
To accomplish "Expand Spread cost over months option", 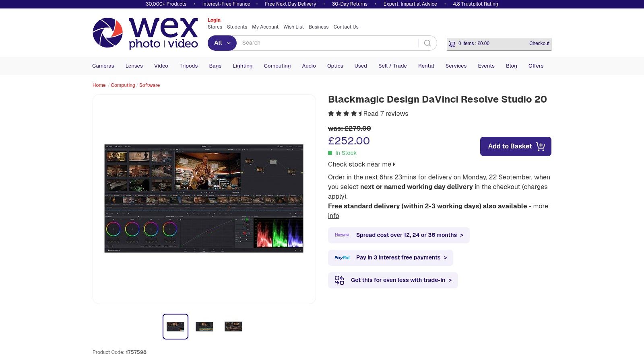I will (409, 235).
